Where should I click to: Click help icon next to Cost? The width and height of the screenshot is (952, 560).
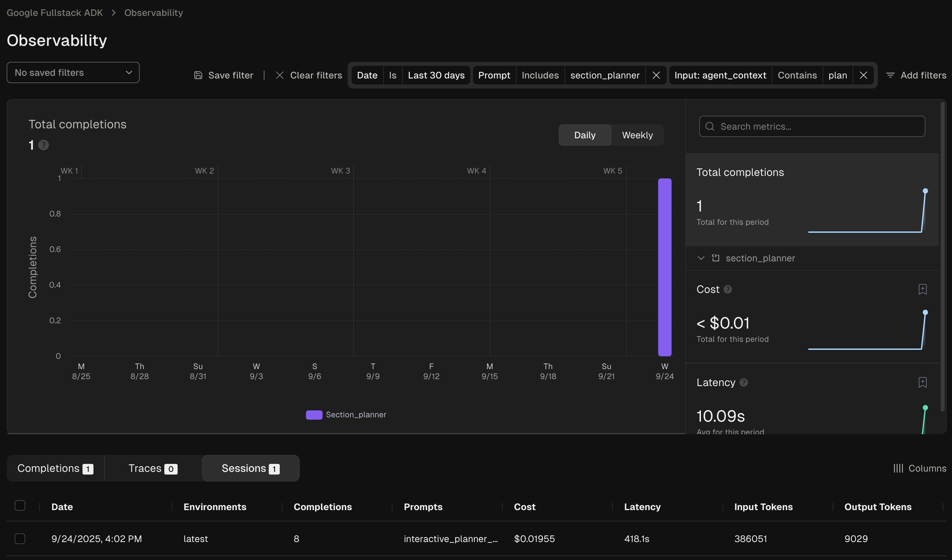coord(727,289)
